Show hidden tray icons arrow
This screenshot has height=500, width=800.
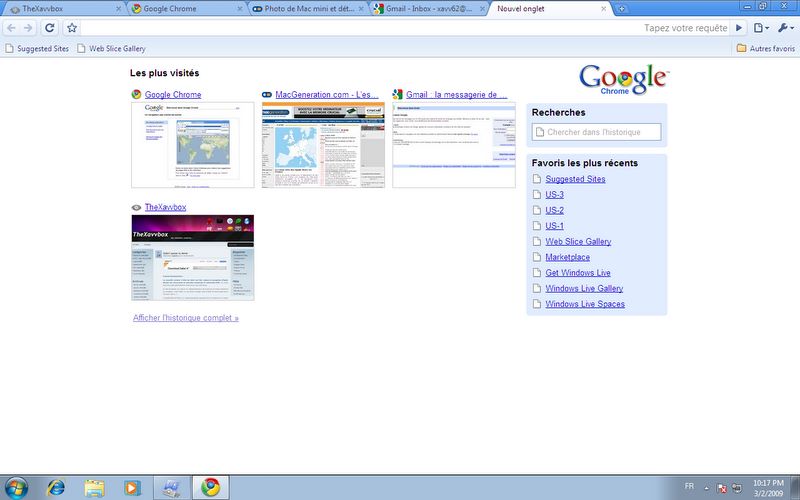click(707, 488)
